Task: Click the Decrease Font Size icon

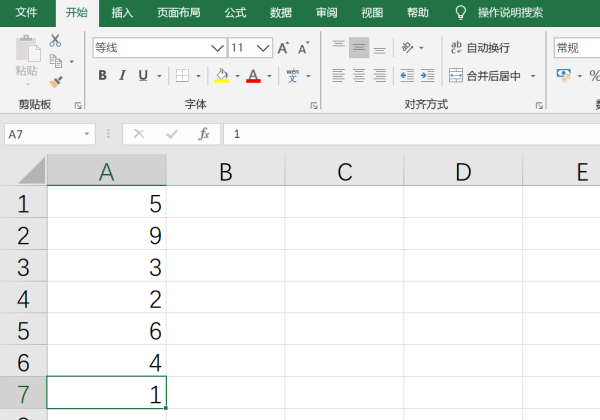Action: (x=303, y=48)
